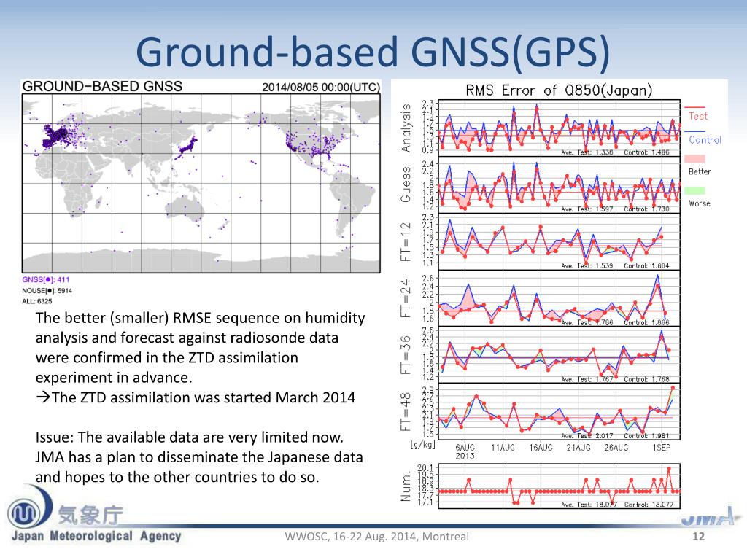Click the 1SEP date tick label
Screen dimensions: 747x560
tap(661, 448)
